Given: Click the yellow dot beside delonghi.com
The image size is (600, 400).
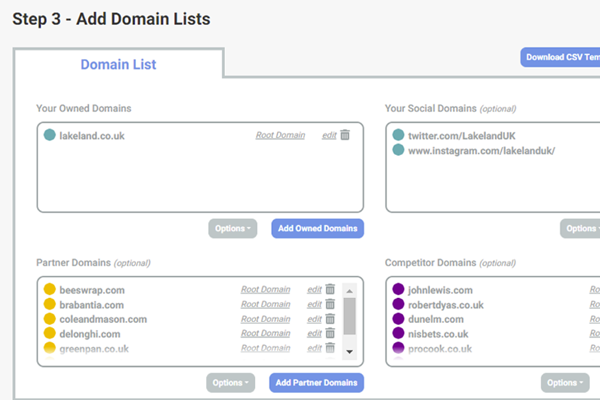Looking at the screenshot, I should coord(49,333).
